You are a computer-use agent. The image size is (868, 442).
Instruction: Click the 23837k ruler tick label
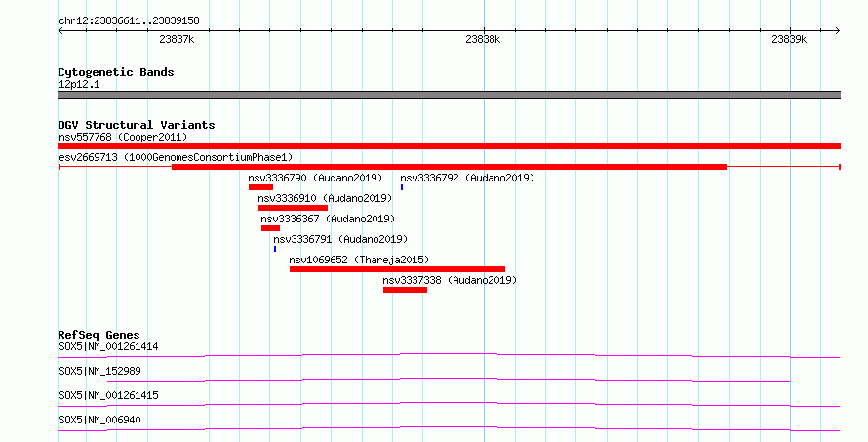177,39
